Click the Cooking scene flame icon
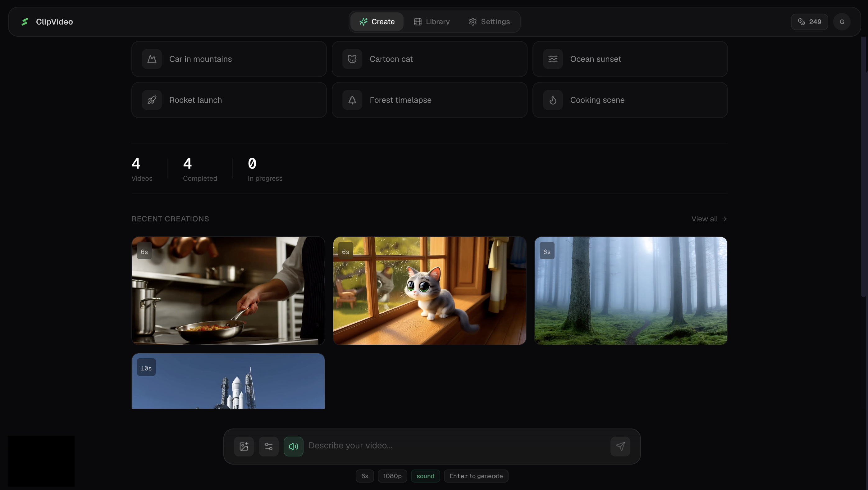This screenshot has width=868, height=490. point(552,100)
